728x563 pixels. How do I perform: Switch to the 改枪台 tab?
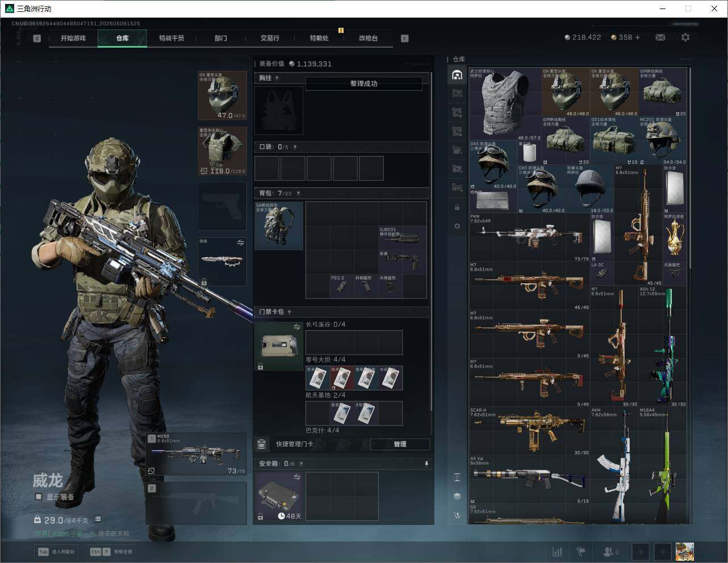[368, 38]
